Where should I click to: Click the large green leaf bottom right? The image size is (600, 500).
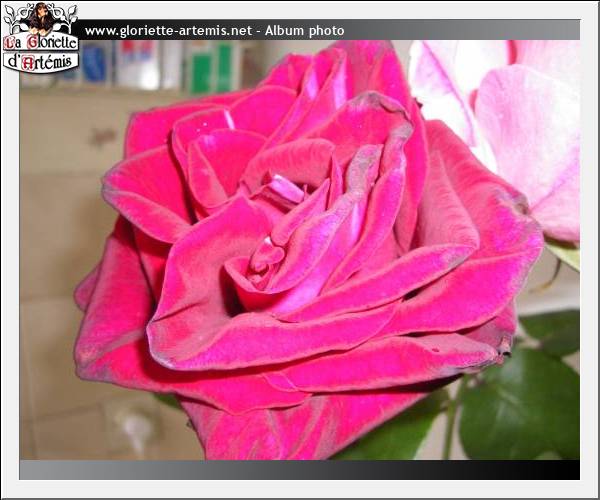[x=520, y=400]
